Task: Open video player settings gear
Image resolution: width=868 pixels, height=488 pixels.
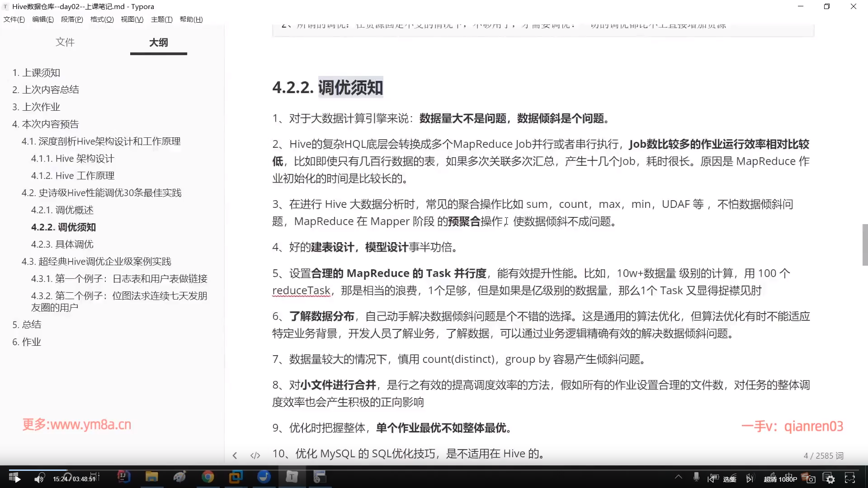Action: [830, 479]
